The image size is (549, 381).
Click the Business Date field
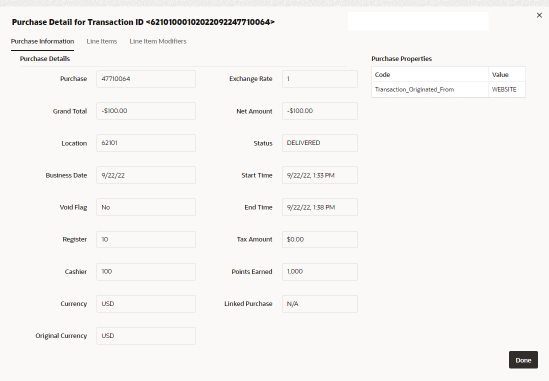coord(146,175)
